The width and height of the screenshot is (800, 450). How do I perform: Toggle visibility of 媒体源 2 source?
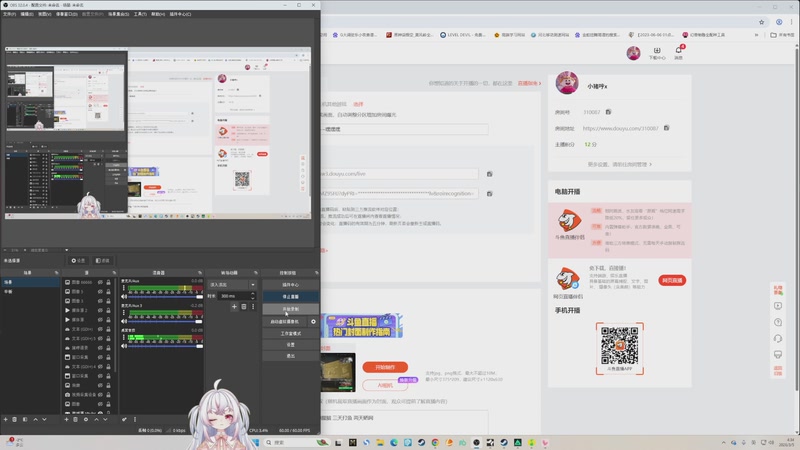tap(101, 310)
